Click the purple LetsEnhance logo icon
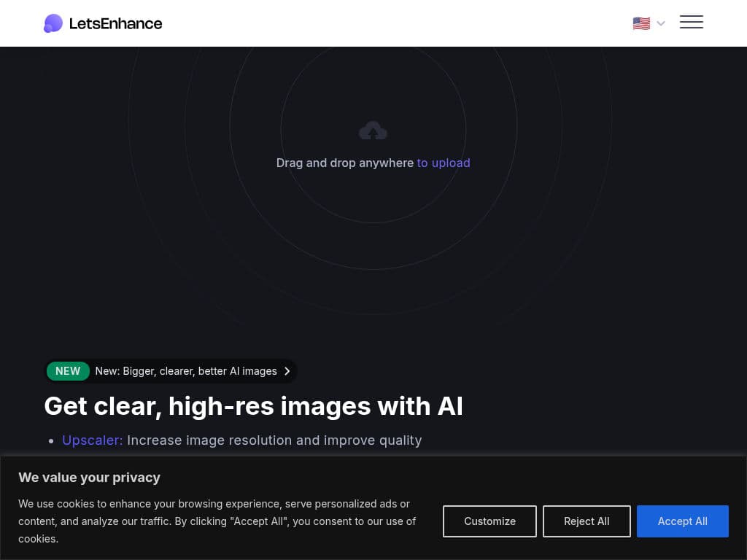This screenshot has width=747, height=560. pyautogui.click(x=53, y=23)
